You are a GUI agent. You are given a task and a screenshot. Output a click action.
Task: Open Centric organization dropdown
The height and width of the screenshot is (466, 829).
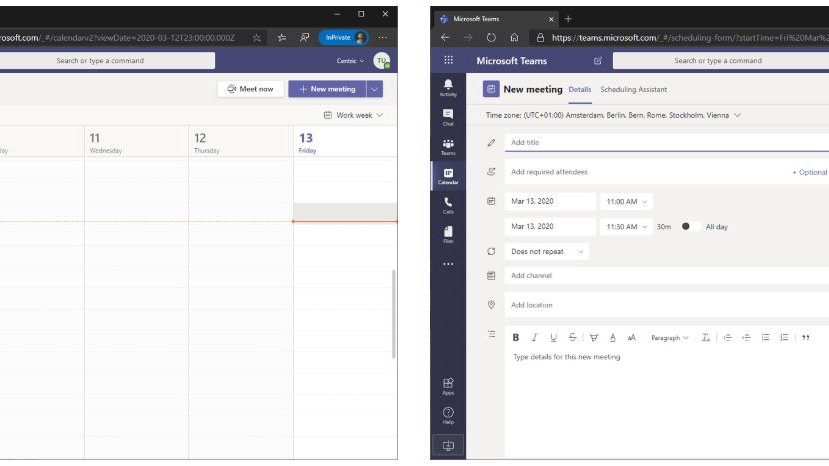click(x=350, y=61)
